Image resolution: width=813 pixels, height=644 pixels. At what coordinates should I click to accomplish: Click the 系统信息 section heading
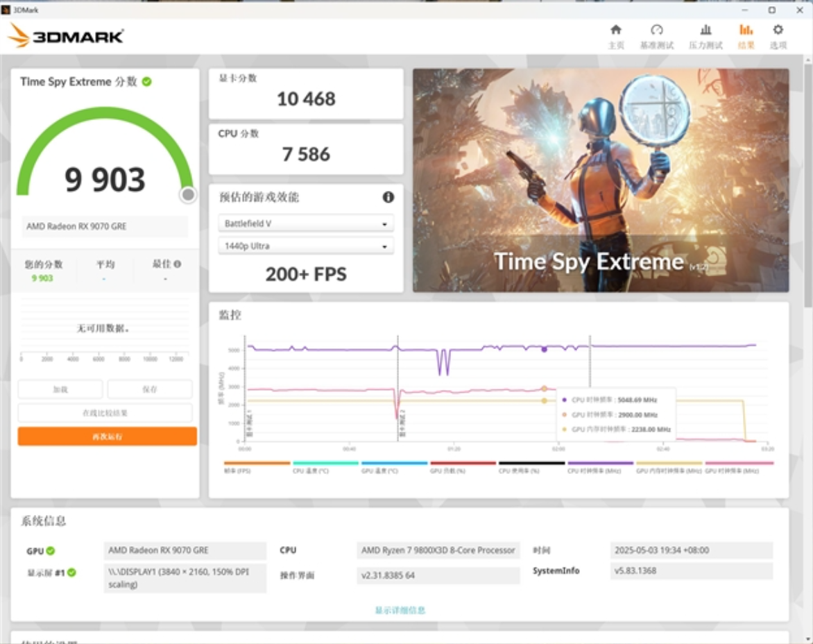[44, 521]
